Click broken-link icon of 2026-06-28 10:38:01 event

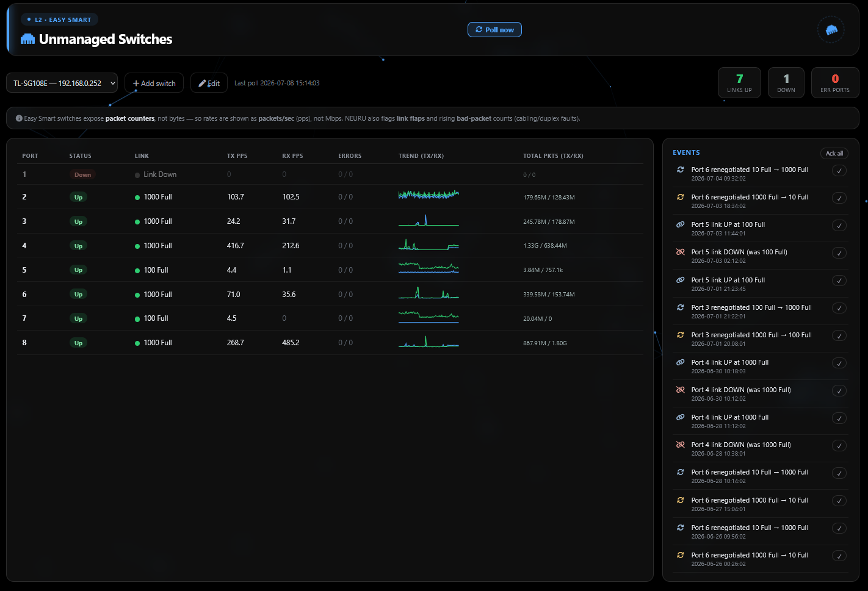680,445
